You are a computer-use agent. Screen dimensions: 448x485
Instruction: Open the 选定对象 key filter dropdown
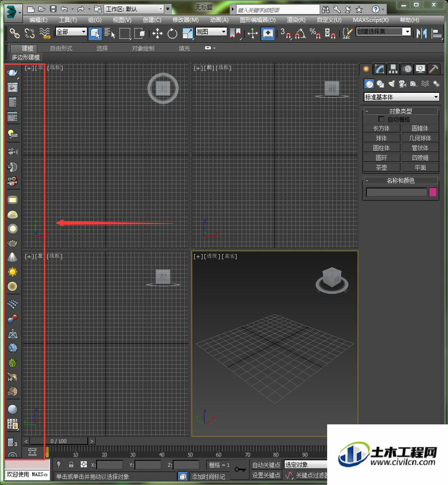coord(306,464)
